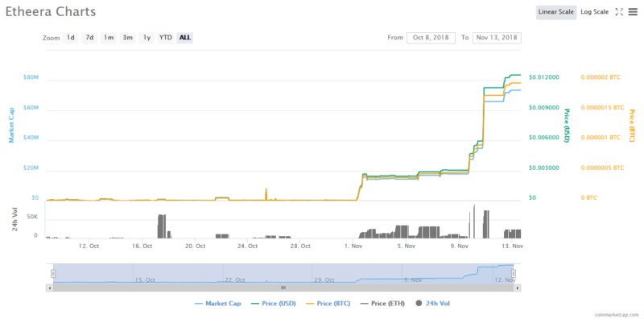Click the Etheera Charts heading
644x319 pixels.
pyautogui.click(x=51, y=12)
